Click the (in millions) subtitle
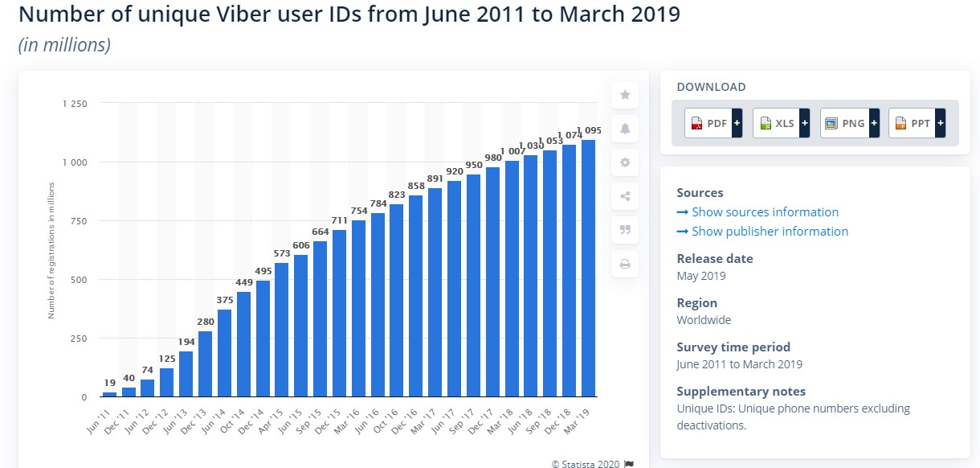 [64, 45]
